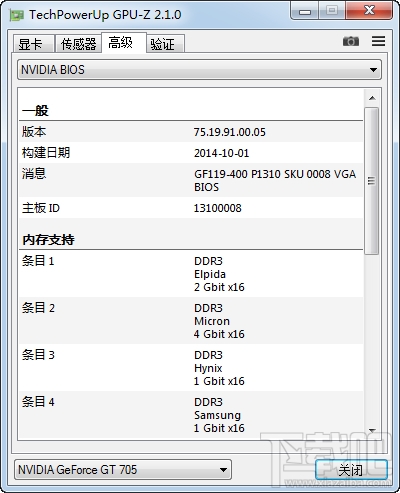Click the 内存支持 section header
The height and width of the screenshot is (493, 400).
click(48, 240)
